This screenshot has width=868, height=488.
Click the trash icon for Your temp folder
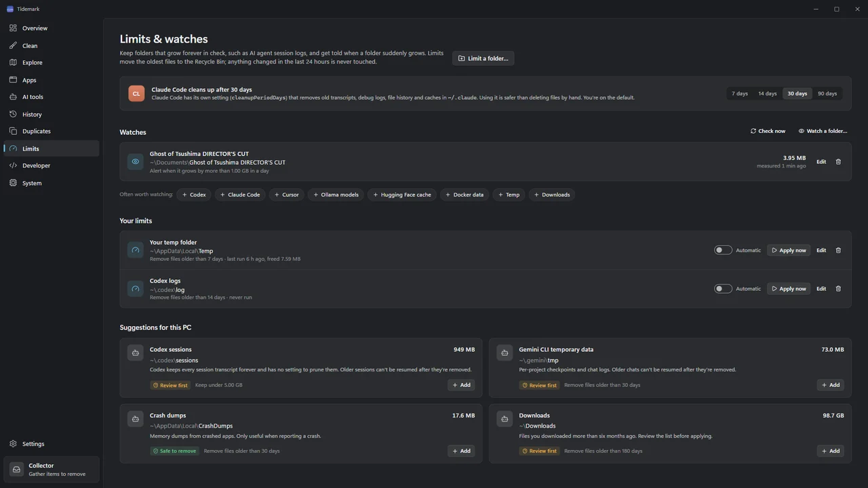[838, 250]
